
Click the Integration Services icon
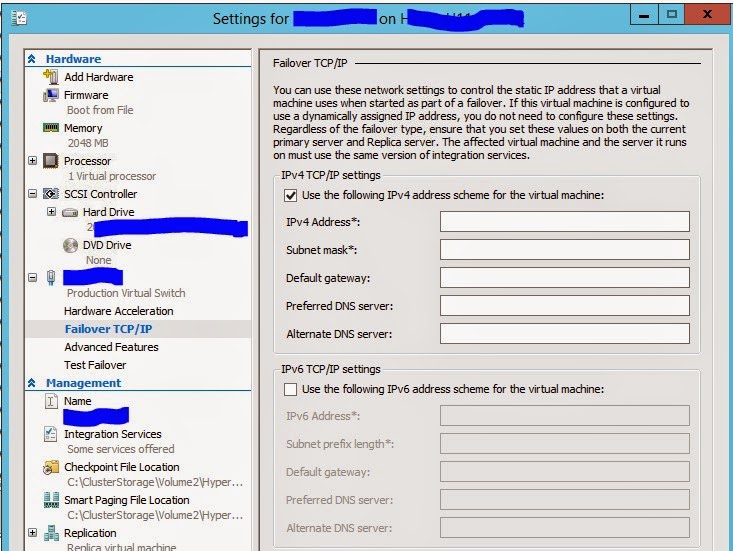click(x=50, y=434)
